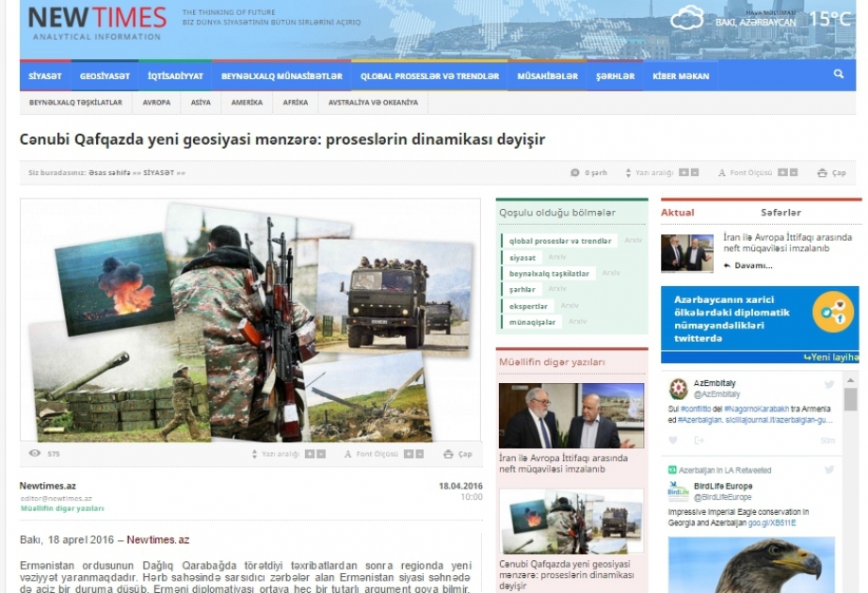This screenshot has height=593, width=868.
Task: Increase lower Yazı aralığı with plus
Action: coord(310,454)
